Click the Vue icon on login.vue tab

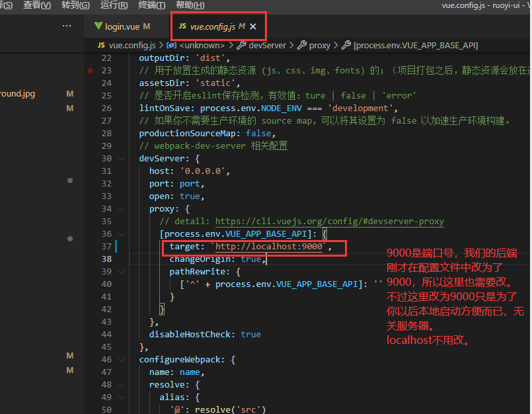[98, 26]
